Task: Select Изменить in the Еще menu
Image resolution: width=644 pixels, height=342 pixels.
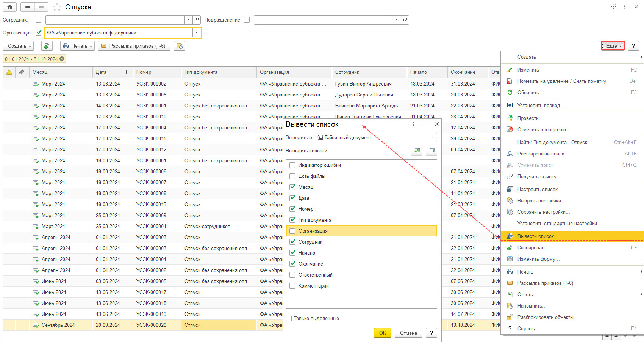Action: (x=572, y=70)
